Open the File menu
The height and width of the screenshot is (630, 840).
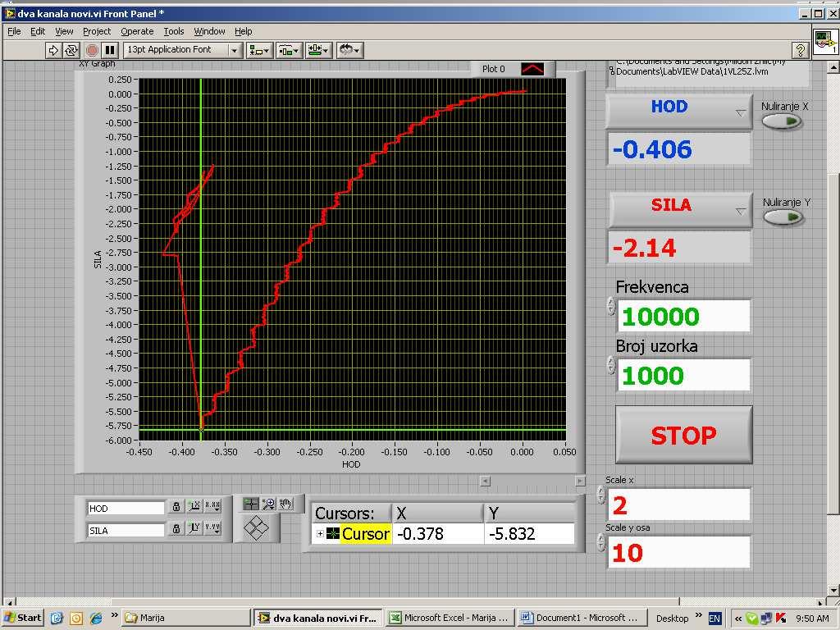(14, 31)
